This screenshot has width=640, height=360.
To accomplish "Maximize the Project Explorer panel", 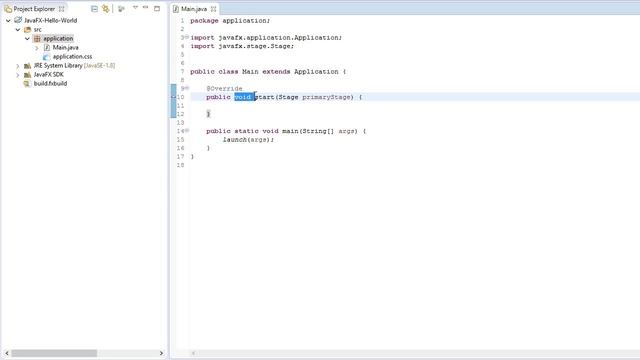I will (157, 8).
